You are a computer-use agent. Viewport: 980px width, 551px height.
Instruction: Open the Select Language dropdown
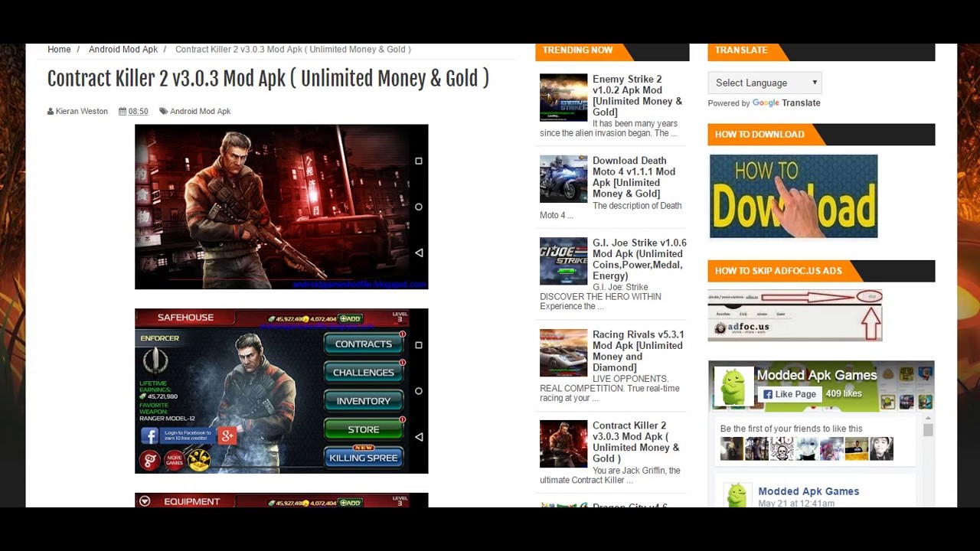[765, 83]
